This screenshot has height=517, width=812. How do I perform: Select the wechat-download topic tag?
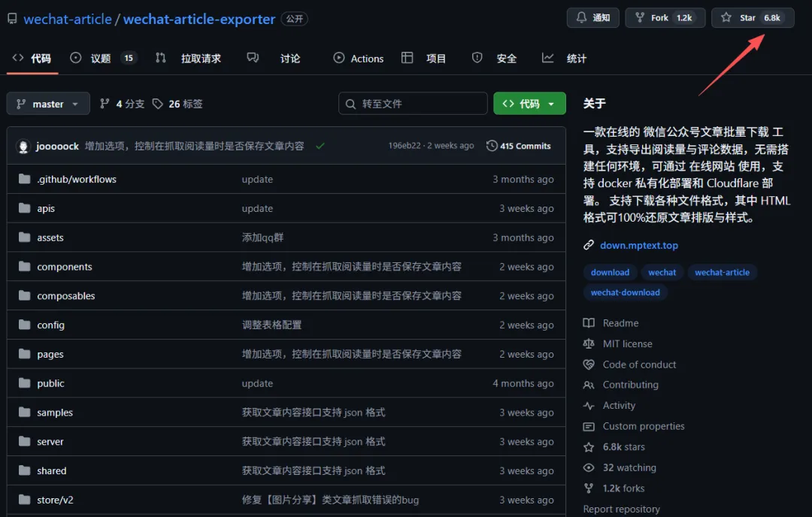pos(625,292)
